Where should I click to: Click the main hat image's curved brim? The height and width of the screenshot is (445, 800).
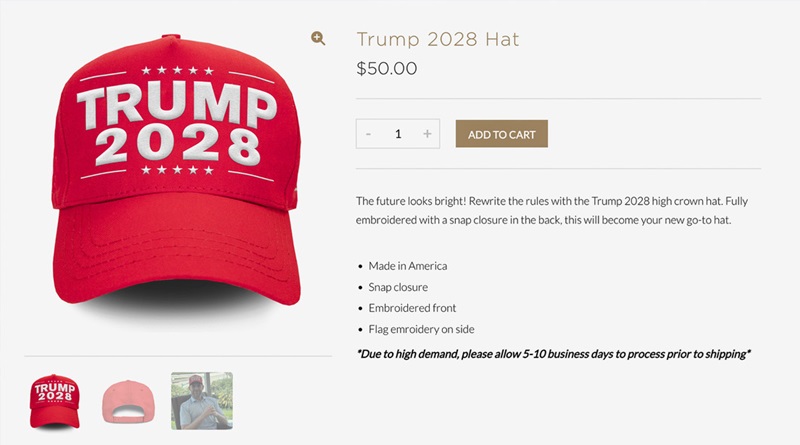pyautogui.click(x=176, y=250)
